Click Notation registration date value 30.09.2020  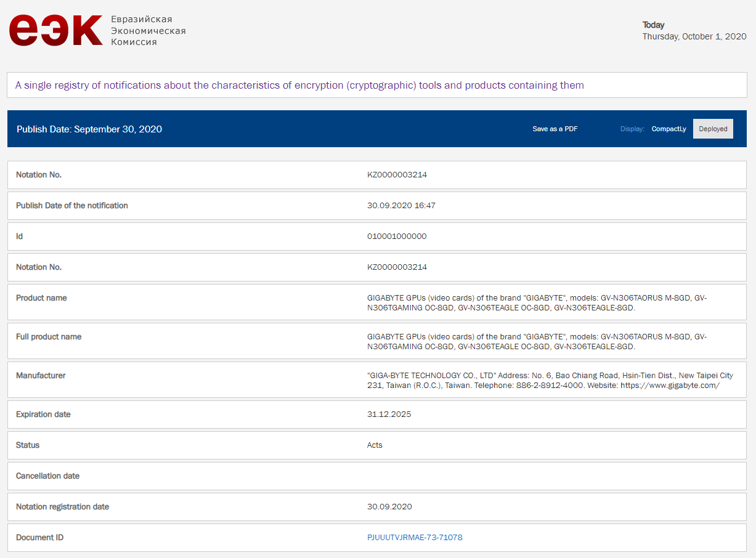click(389, 507)
